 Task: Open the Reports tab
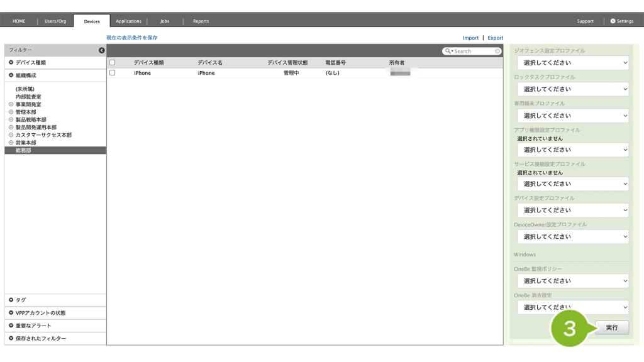pos(201,21)
